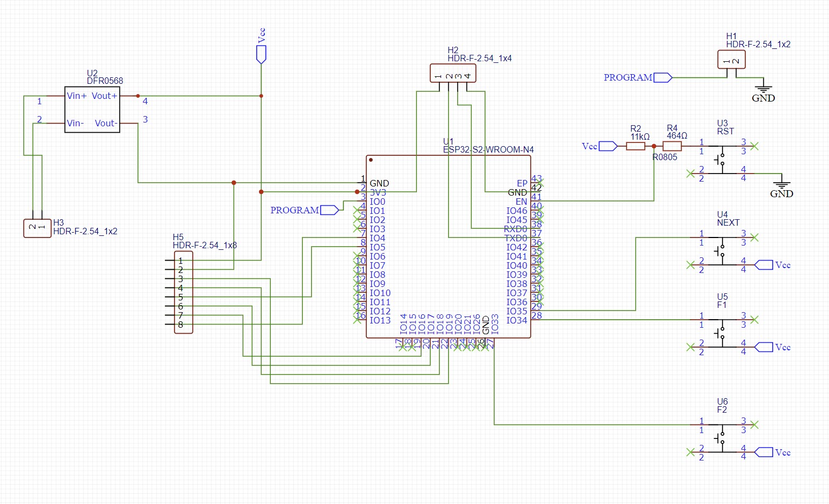Click the U1 designator text

(x=448, y=142)
